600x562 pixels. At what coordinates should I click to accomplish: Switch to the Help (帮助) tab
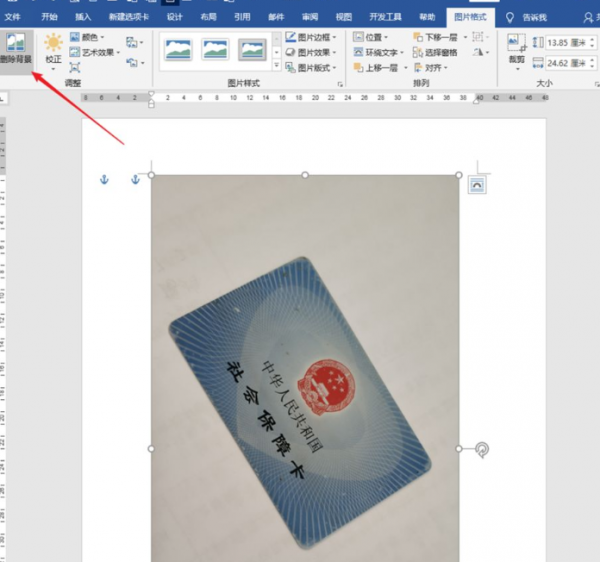click(x=427, y=17)
